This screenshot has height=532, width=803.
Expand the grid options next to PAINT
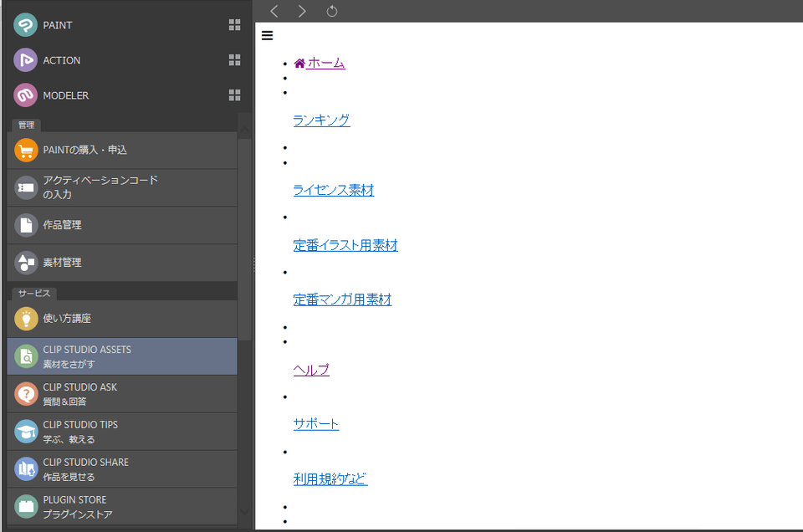click(x=235, y=24)
